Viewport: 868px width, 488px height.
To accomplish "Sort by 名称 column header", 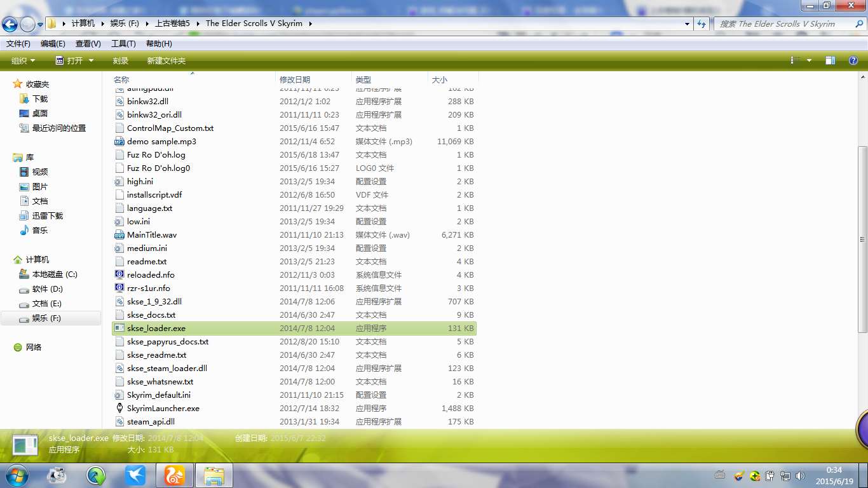I will coord(121,80).
